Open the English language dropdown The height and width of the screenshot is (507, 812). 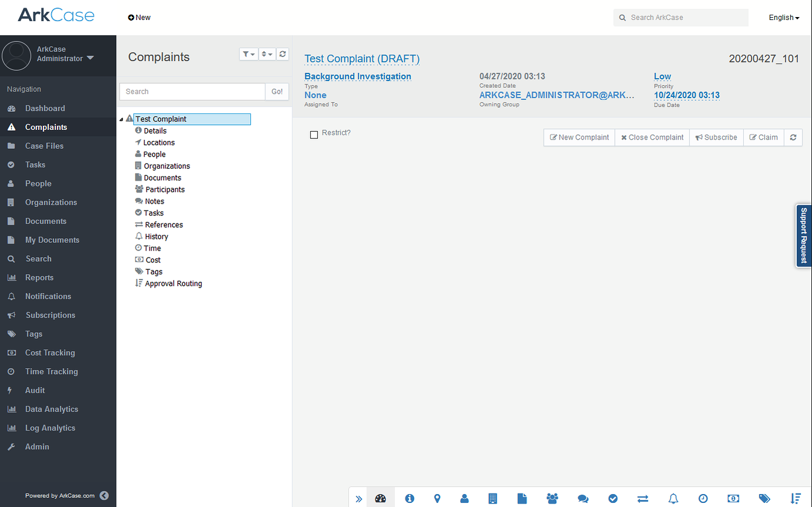click(784, 18)
